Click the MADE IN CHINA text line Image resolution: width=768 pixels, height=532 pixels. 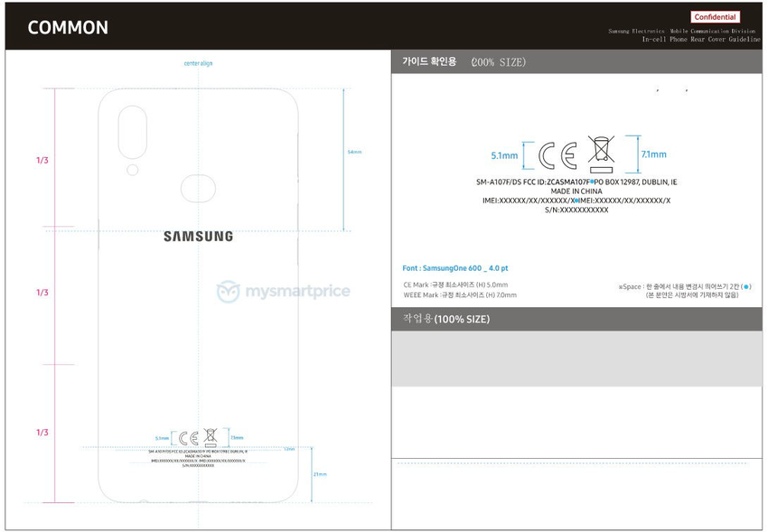point(576,191)
